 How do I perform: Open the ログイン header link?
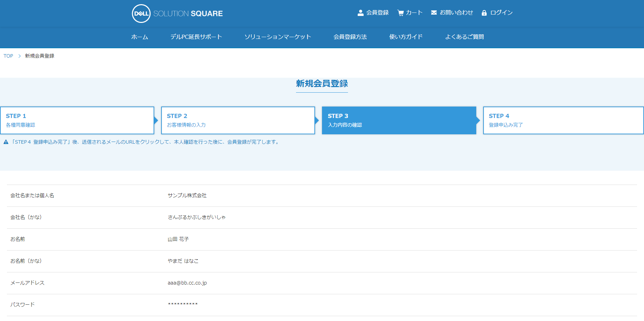tap(501, 12)
